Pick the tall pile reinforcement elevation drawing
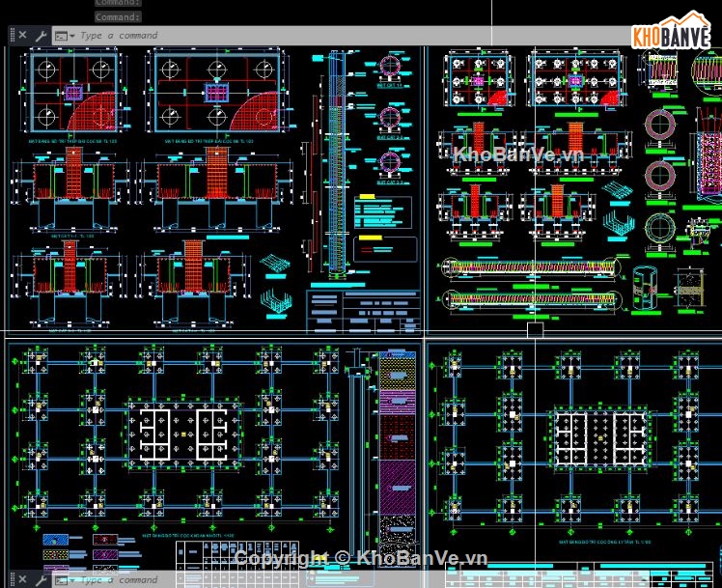 click(337, 166)
